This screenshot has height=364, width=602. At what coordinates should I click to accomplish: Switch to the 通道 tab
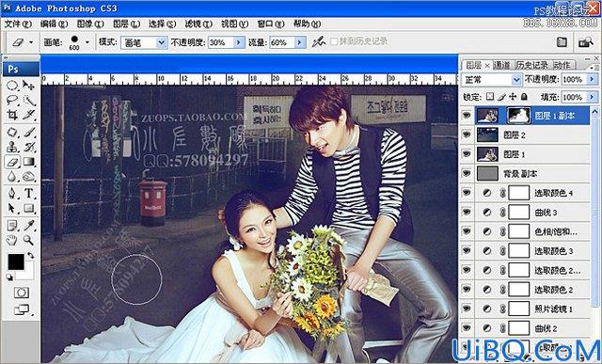click(501, 65)
